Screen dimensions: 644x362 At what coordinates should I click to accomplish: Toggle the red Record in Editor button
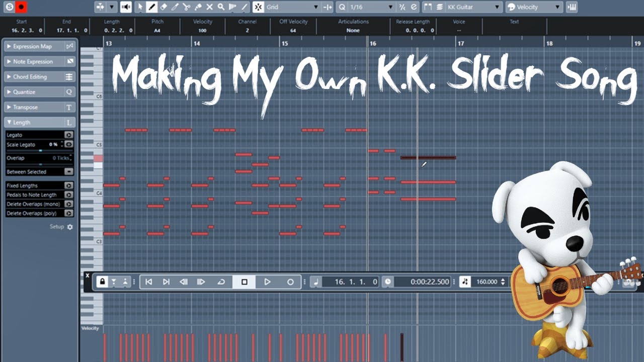tap(21, 7)
